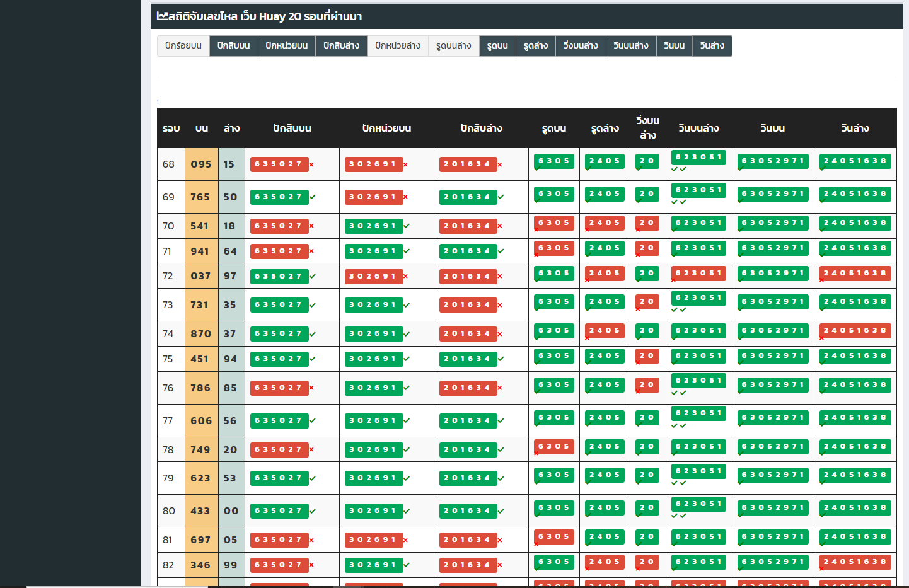The image size is (909, 588).
Task: Select the รูดบนล่าง tab
Action: tap(454, 46)
